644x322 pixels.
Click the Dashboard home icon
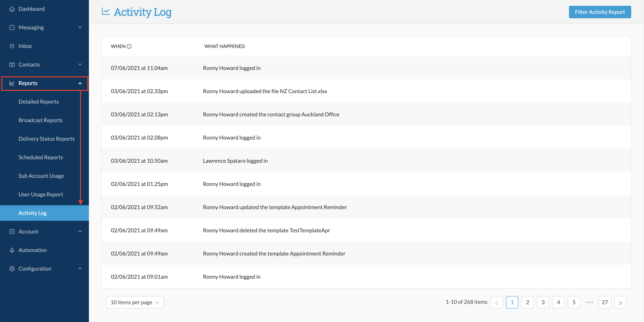tap(12, 9)
